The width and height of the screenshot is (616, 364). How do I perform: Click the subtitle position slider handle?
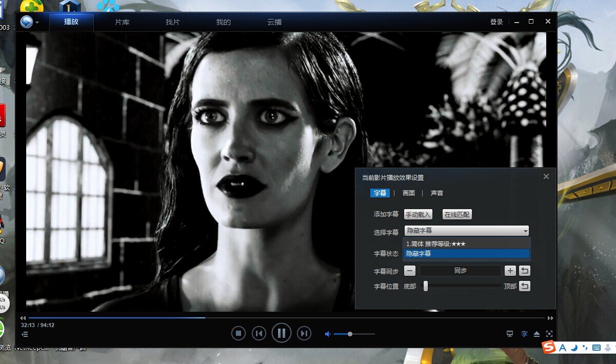tap(425, 286)
